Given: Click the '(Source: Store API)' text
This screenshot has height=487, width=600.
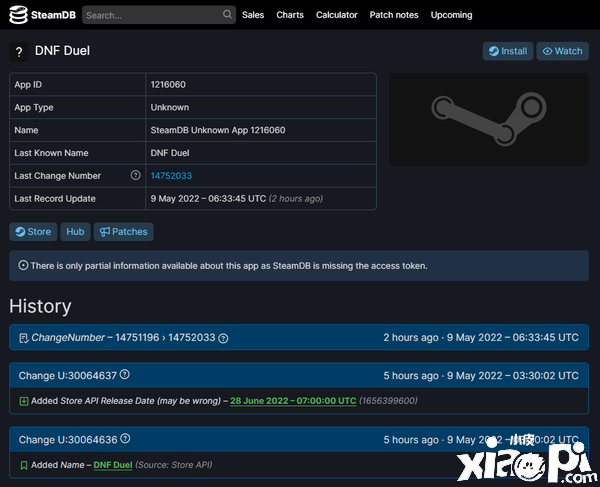Looking at the screenshot, I should point(174,465).
